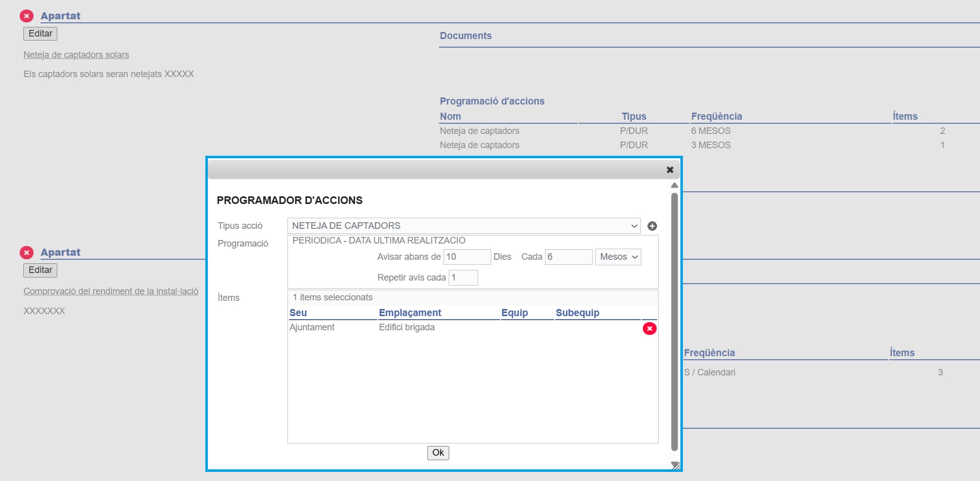Add new action type with plus icon

point(652,226)
